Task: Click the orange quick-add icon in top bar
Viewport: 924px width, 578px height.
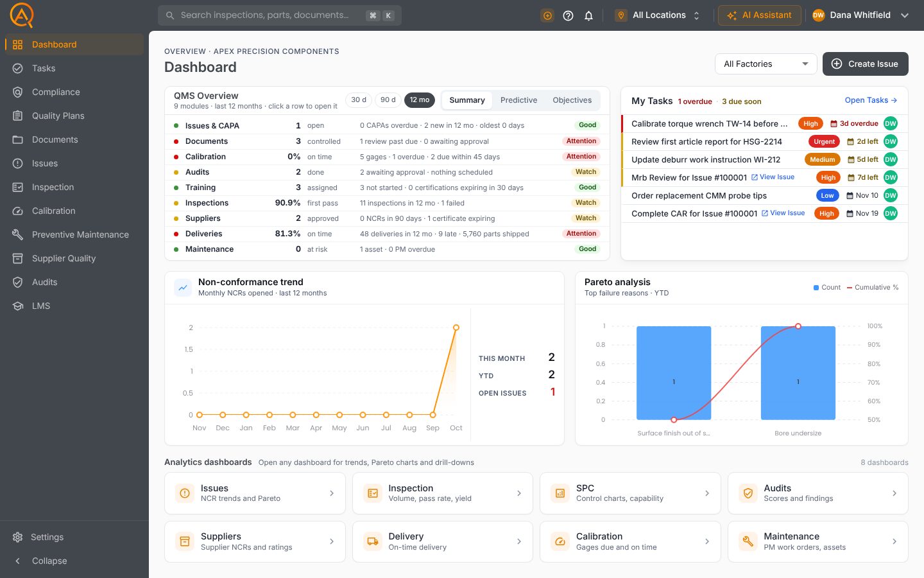Action: pos(547,15)
